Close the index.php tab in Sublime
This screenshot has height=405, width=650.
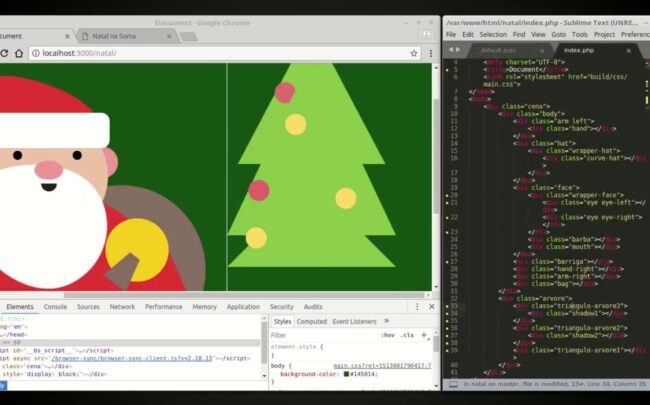[x=628, y=51]
